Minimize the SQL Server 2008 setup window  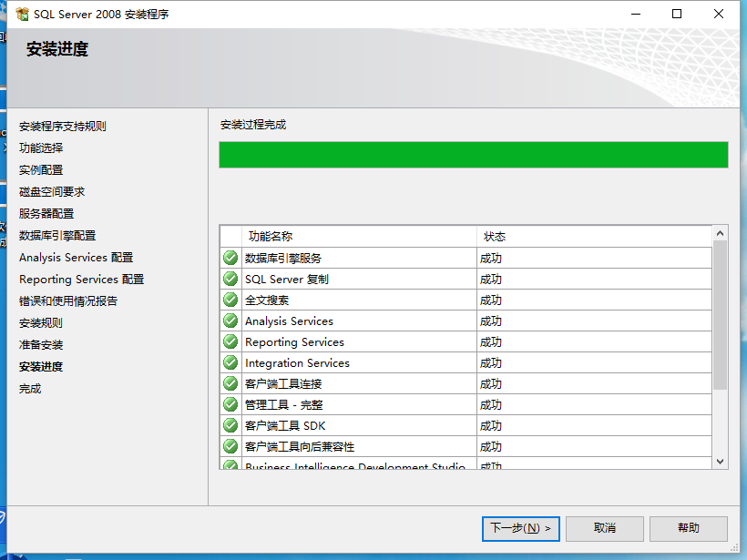(636, 14)
